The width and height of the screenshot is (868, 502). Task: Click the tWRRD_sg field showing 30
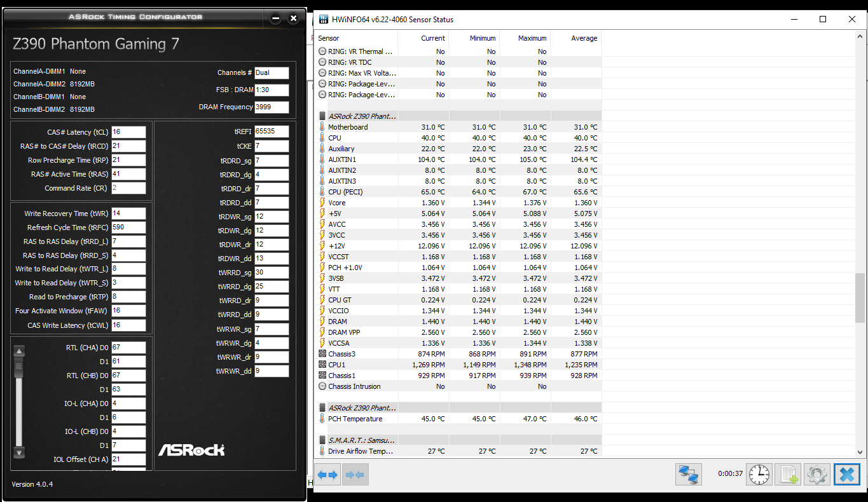pyautogui.click(x=272, y=273)
